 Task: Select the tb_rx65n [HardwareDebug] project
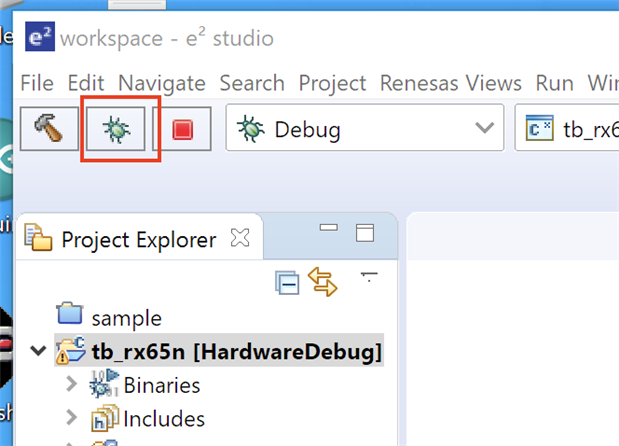[236, 352]
